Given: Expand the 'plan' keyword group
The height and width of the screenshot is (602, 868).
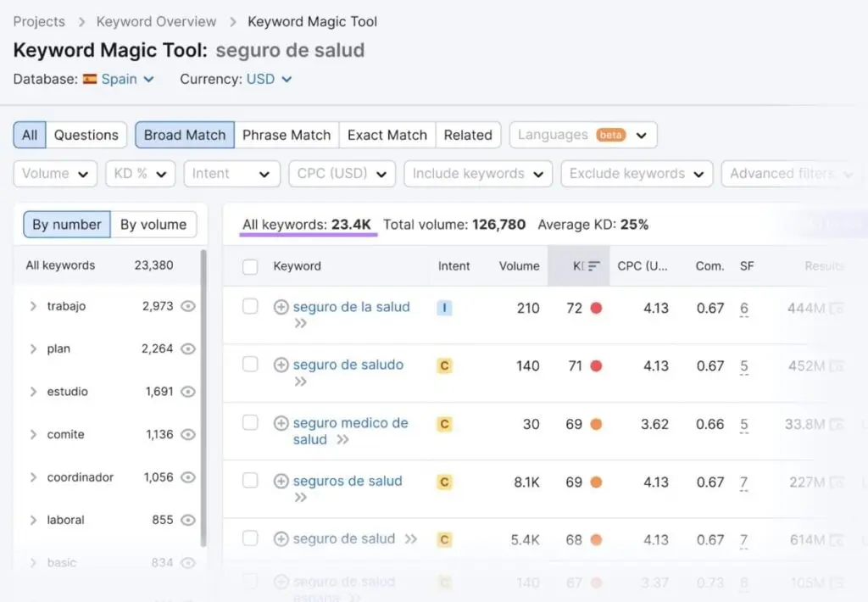Looking at the screenshot, I should 33,348.
